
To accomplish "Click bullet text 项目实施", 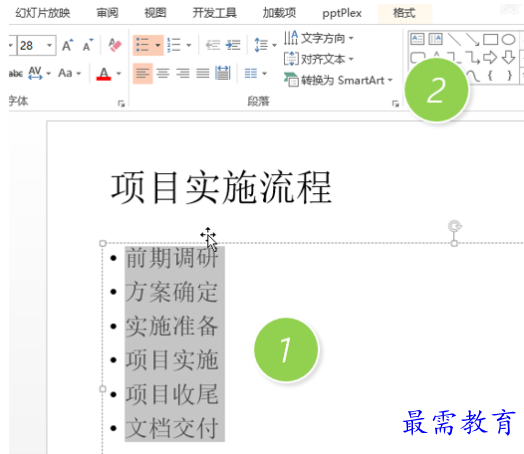I will 172,360.
